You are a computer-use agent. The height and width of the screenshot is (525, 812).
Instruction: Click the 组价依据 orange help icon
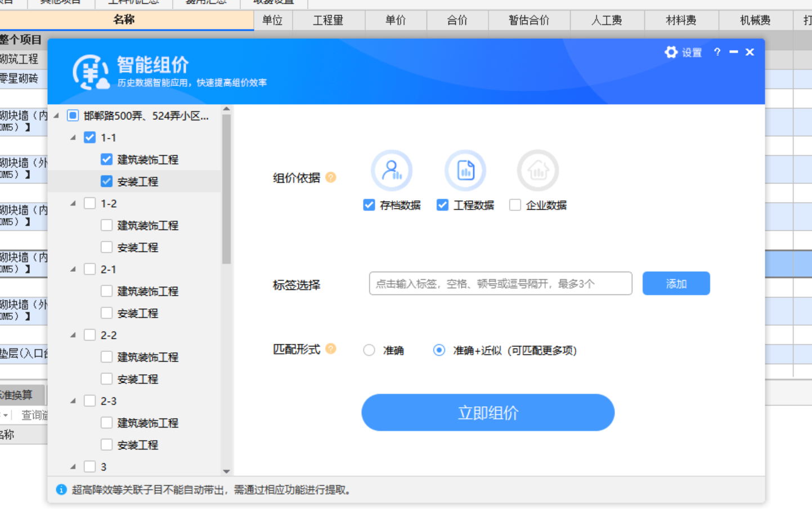[x=331, y=177]
